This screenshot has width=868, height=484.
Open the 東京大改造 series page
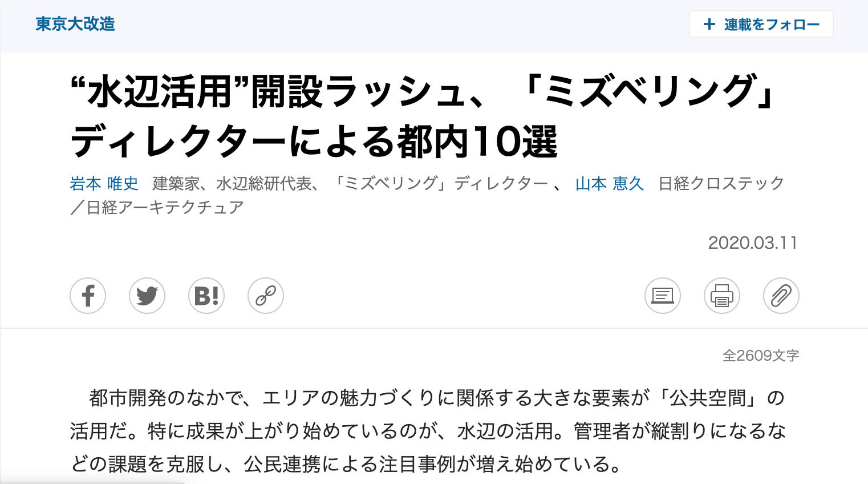click(x=75, y=24)
